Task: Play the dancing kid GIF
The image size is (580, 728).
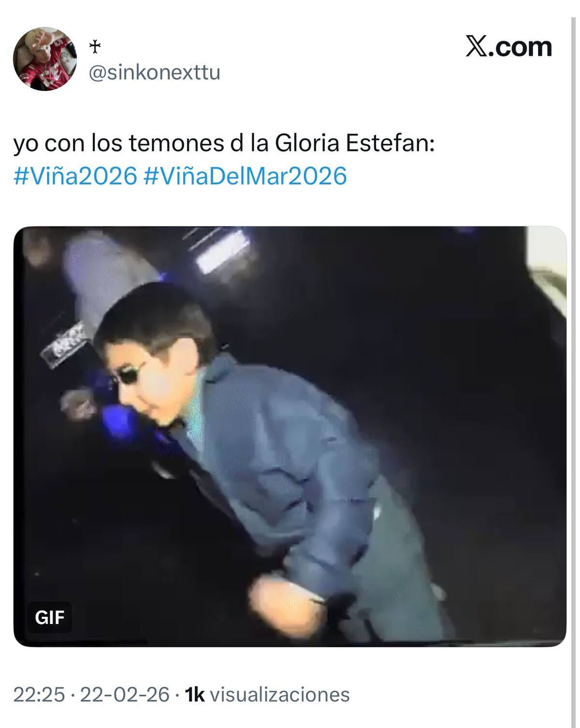Action: coord(290,436)
